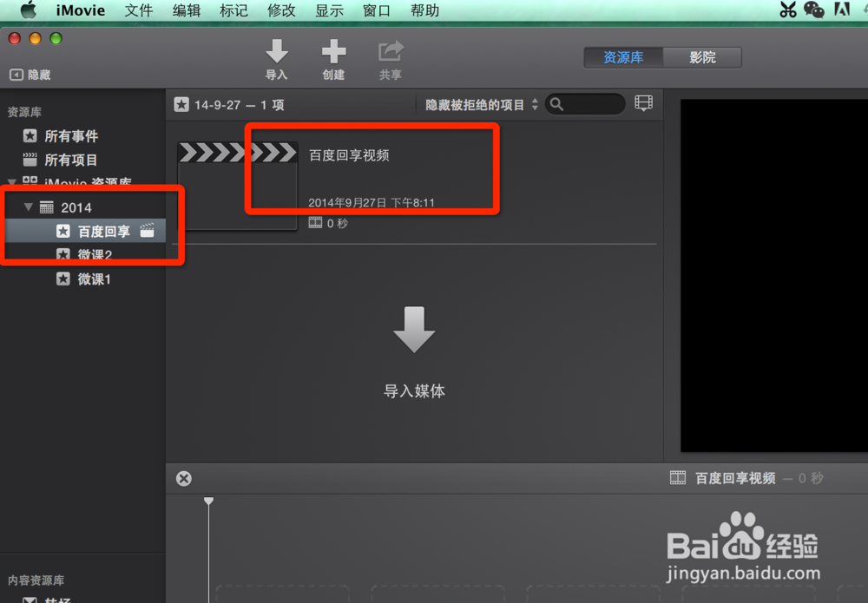Click the Adobe menu bar icon
868x603 pixels.
842,10
